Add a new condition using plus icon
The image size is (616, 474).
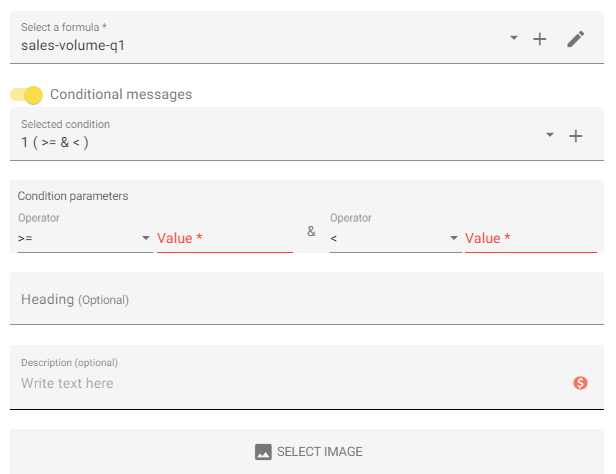(x=576, y=136)
